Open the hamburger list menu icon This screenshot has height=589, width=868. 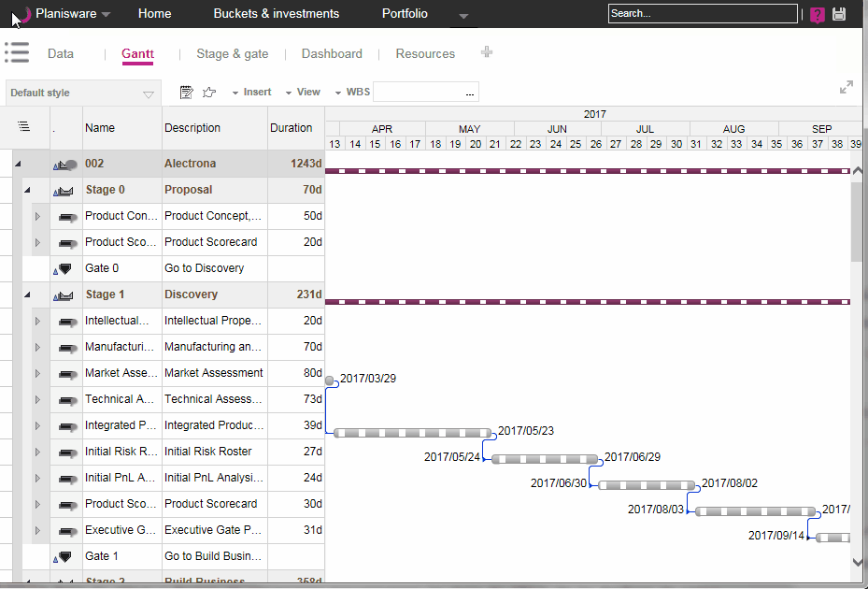click(17, 52)
